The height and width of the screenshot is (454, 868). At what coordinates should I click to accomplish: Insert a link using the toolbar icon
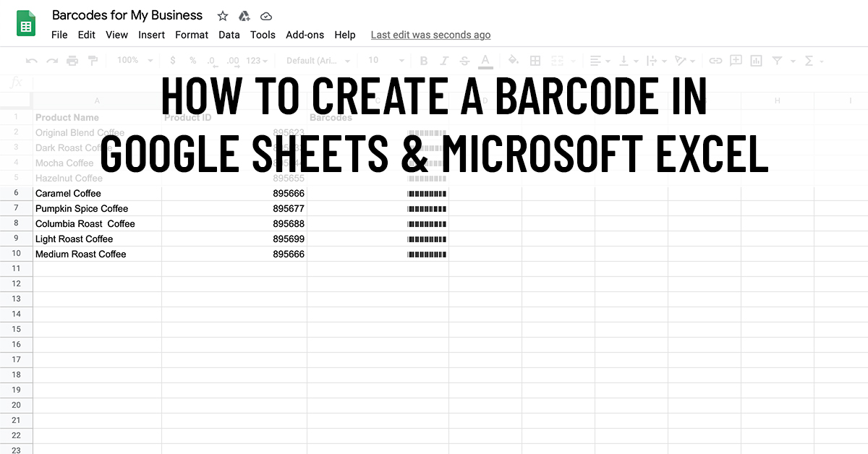(x=715, y=61)
